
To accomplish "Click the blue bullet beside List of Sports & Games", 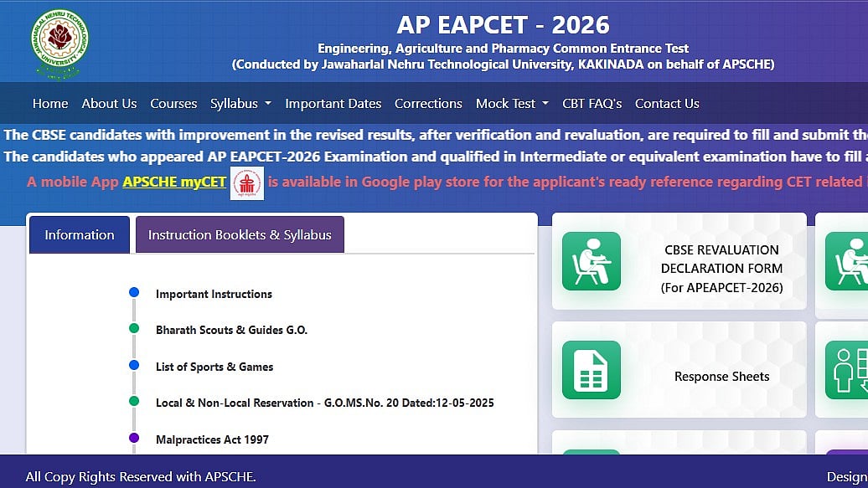I will click(x=134, y=365).
